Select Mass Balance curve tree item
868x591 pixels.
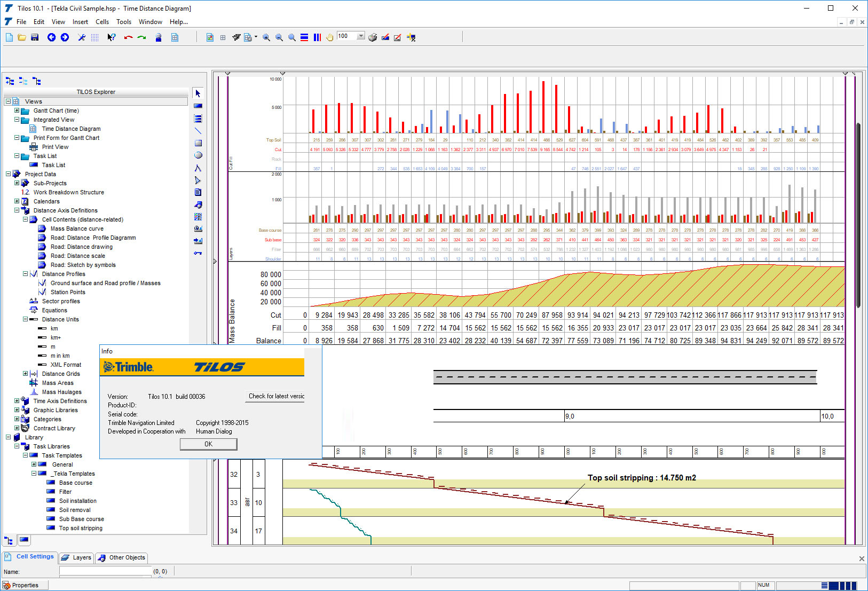point(77,228)
